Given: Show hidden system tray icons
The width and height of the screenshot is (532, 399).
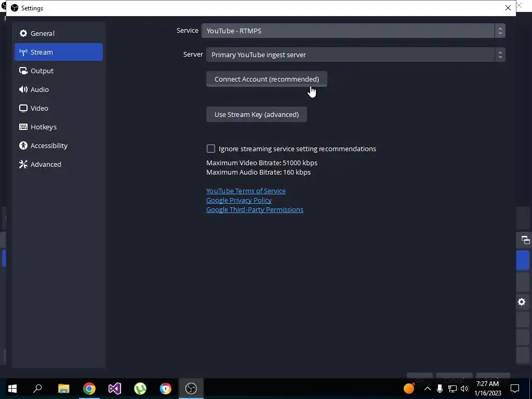Looking at the screenshot, I should coord(428,389).
